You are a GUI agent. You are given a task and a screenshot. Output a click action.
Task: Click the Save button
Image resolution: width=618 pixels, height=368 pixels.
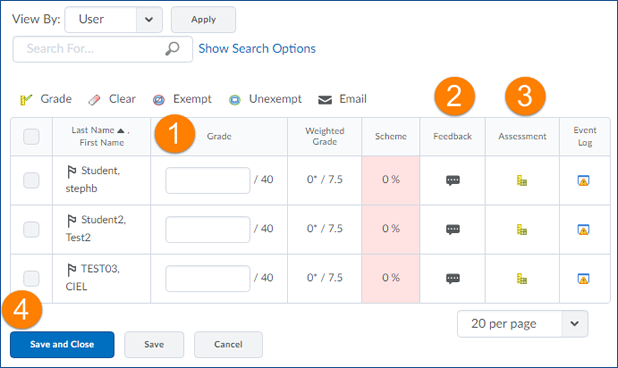(x=154, y=344)
